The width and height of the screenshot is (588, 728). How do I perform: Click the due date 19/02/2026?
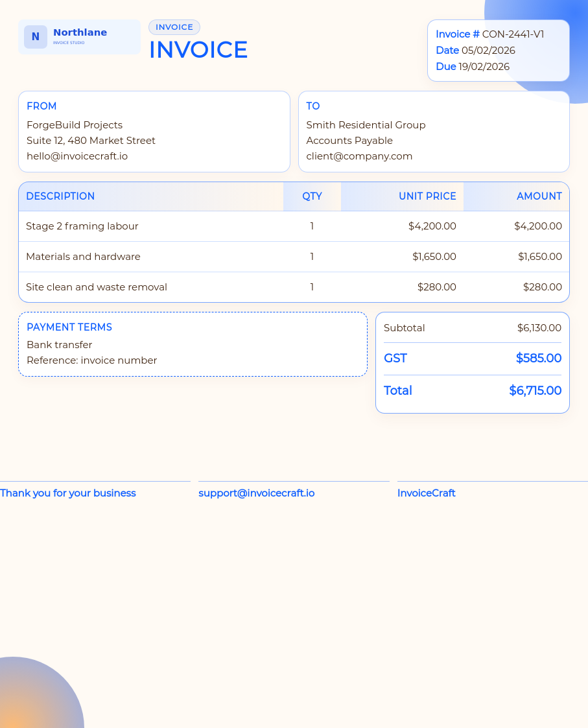(484, 66)
